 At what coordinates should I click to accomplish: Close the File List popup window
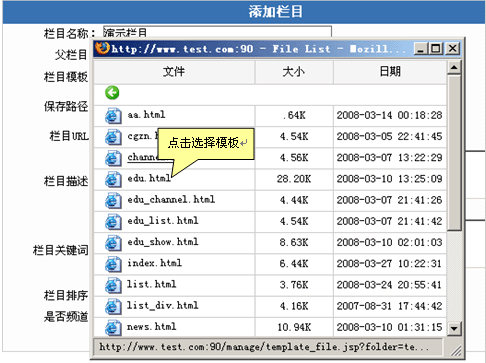point(452,49)
